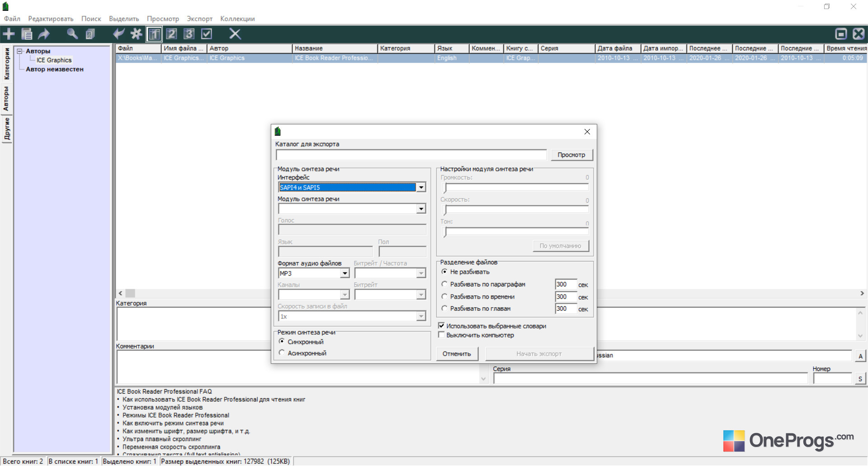
Task: Open the 'Редактировать' menu
Action: click(51, 19)
